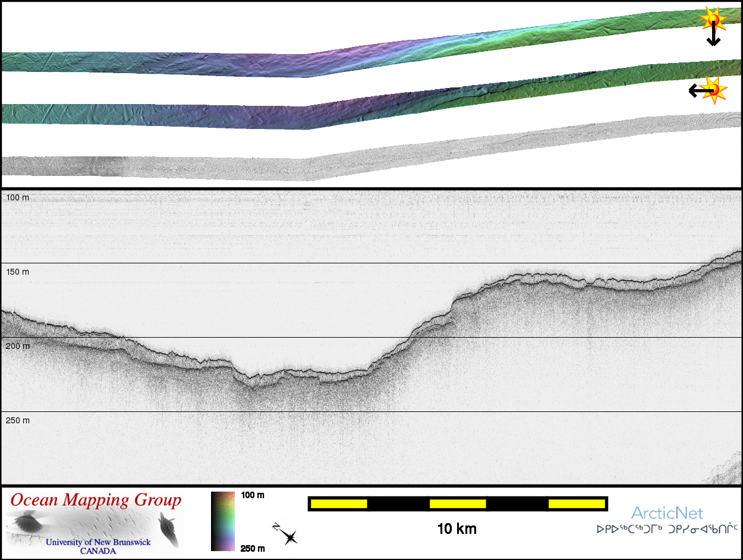Click the Inuktitut syllabics text under ArcticNet
Screen dimensions: 743x560
tap(668, 528)
